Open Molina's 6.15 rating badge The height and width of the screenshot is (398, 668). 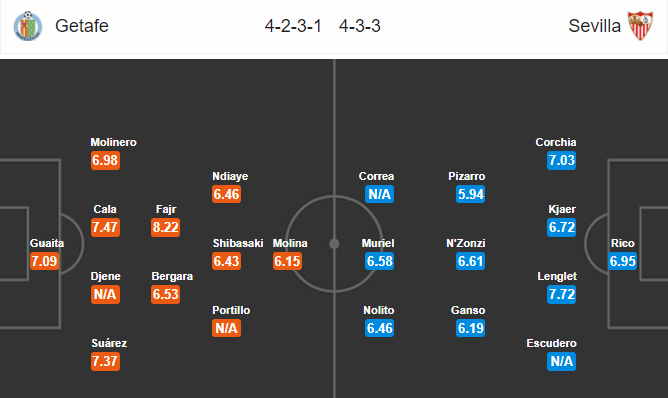288,261
